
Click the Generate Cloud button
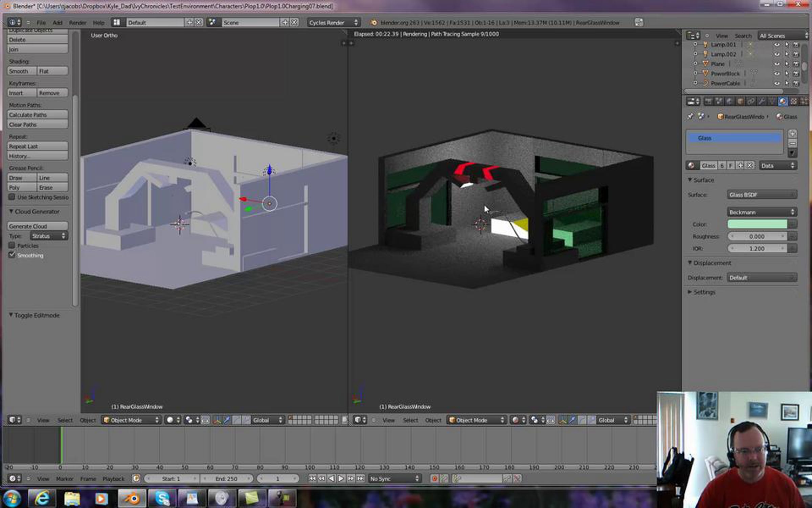pos(37,226)
